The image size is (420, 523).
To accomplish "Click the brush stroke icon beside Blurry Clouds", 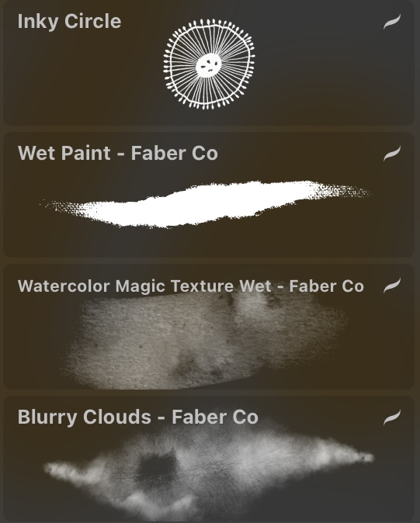I will [x=391, y=417].
